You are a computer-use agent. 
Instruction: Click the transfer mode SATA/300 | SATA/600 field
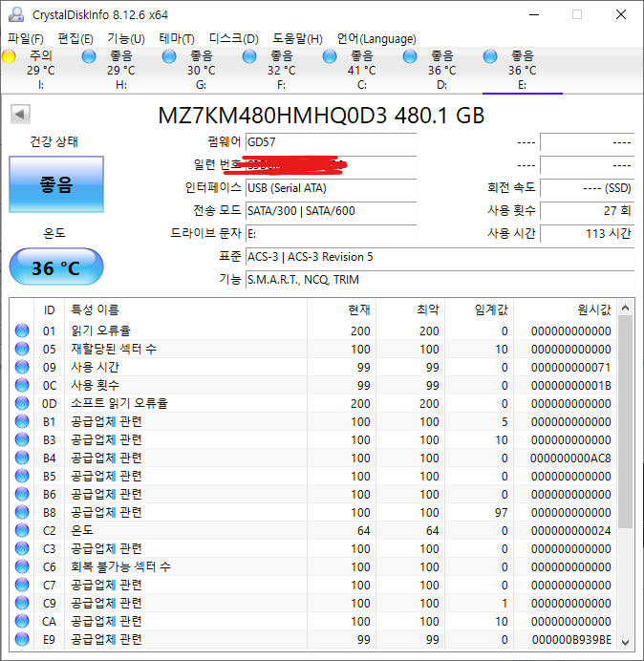coord(331,211)
